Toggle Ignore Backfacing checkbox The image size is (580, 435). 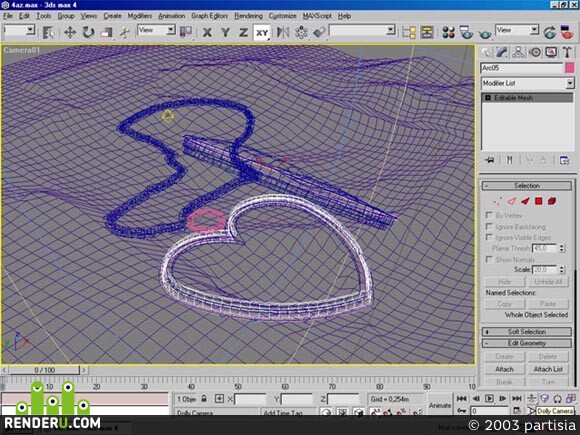489,226
